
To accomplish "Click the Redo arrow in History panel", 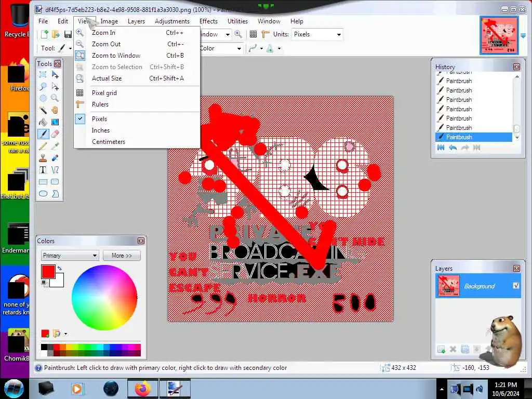I will pyautogui.click(x=465, y=148).
